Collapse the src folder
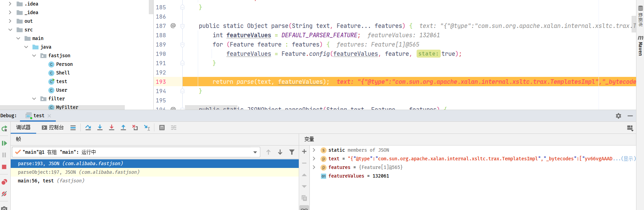The height and width of the screenshot is (210, 644). 10,30
